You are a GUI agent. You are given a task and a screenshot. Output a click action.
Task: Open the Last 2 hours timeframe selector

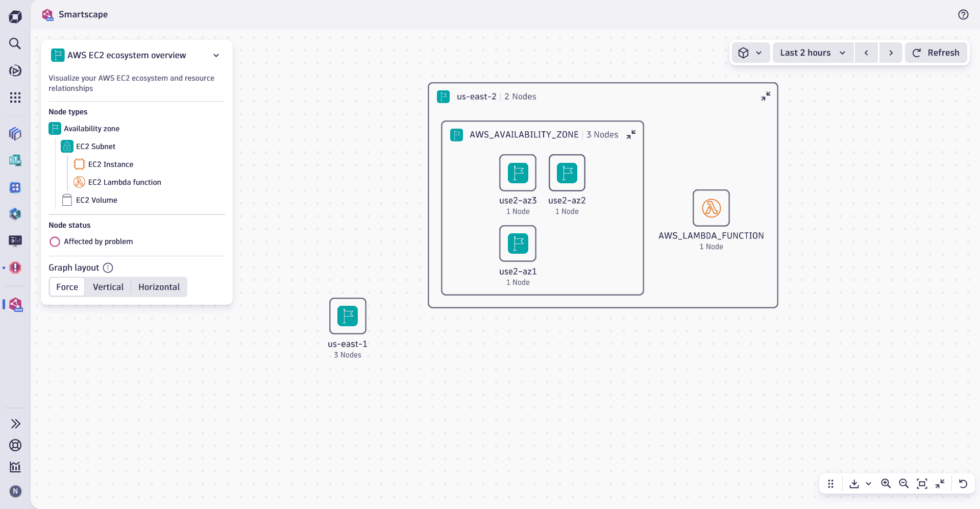tap(813, 53)
